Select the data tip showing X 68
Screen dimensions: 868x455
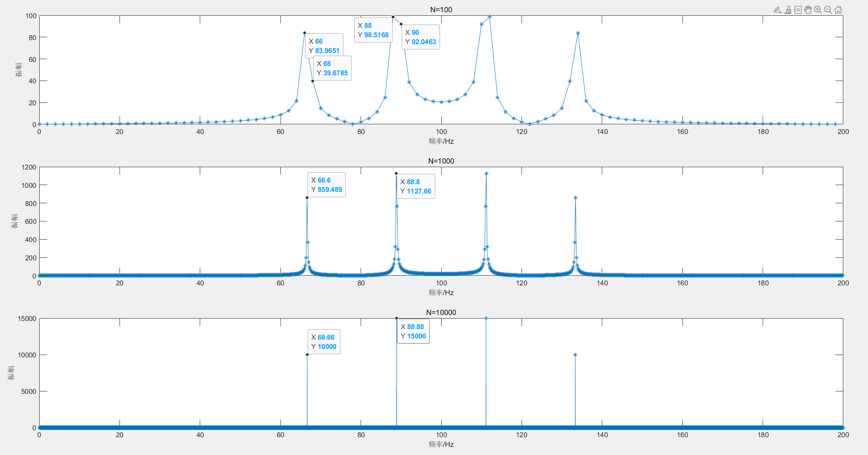click(332, 68)
